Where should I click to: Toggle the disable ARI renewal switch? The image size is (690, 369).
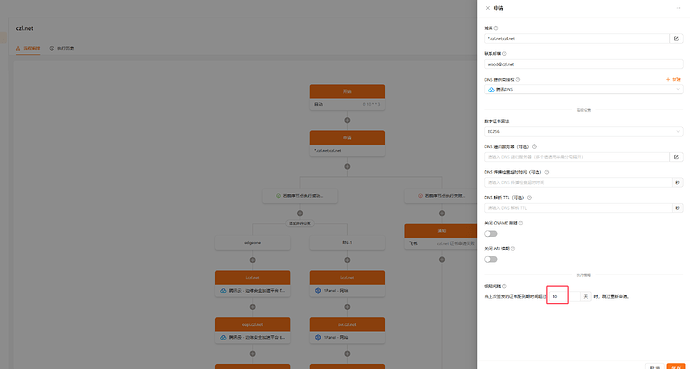[x=491, y=259]
